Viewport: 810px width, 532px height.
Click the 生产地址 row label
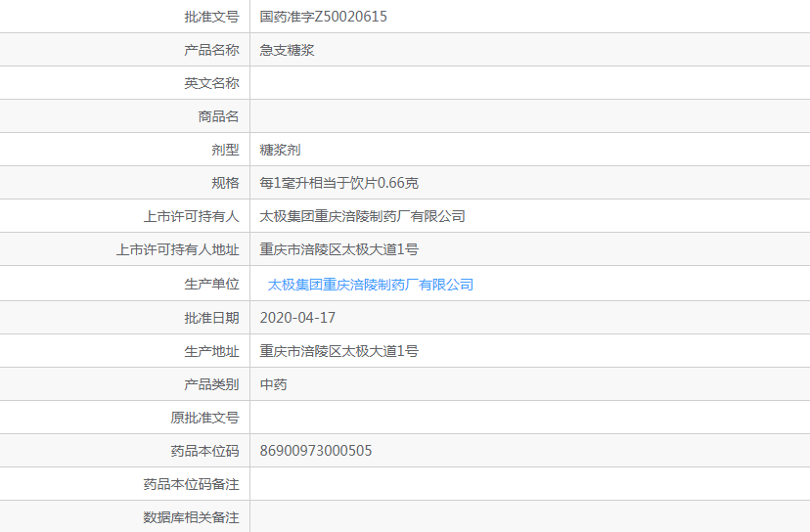coord(212,352)
